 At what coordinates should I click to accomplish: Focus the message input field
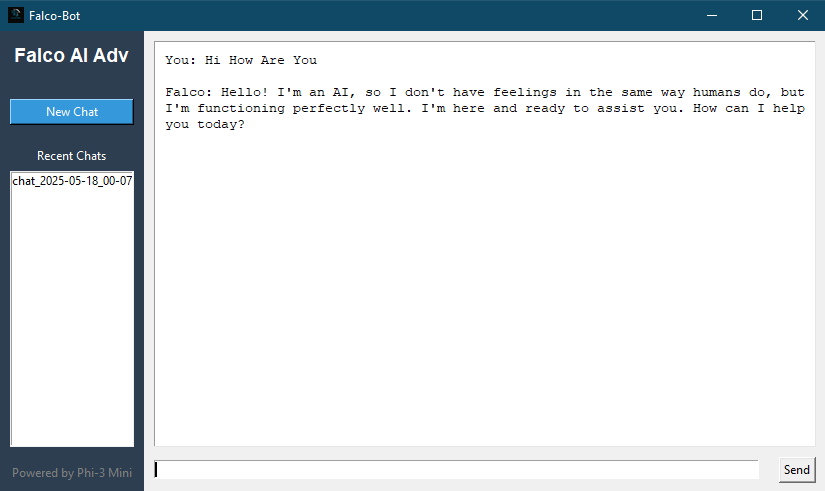456,469
